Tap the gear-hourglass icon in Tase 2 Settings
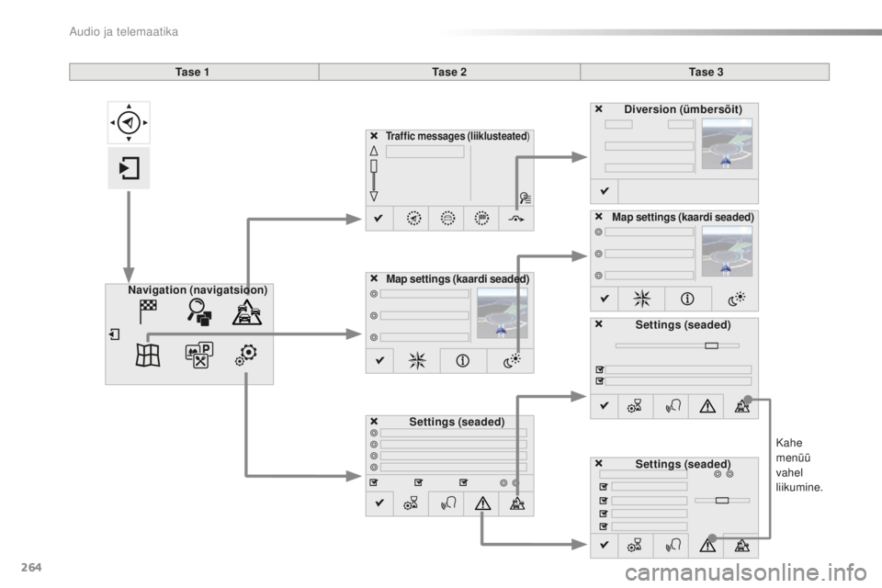The image size is (882, 588). coord(412,503)
